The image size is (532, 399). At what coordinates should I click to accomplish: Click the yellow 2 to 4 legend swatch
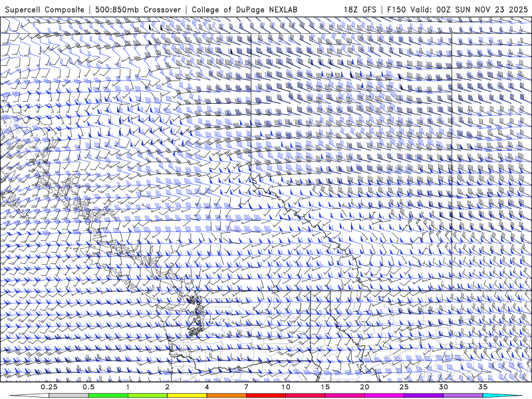187,396
